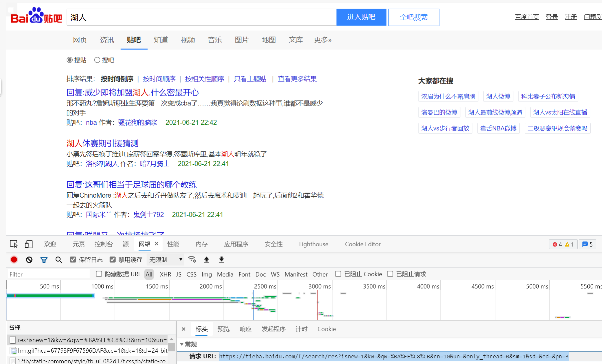Open the 洛杉矶湖人 forum link
This screenshot has width=602, height=364.
pos(102,164)
